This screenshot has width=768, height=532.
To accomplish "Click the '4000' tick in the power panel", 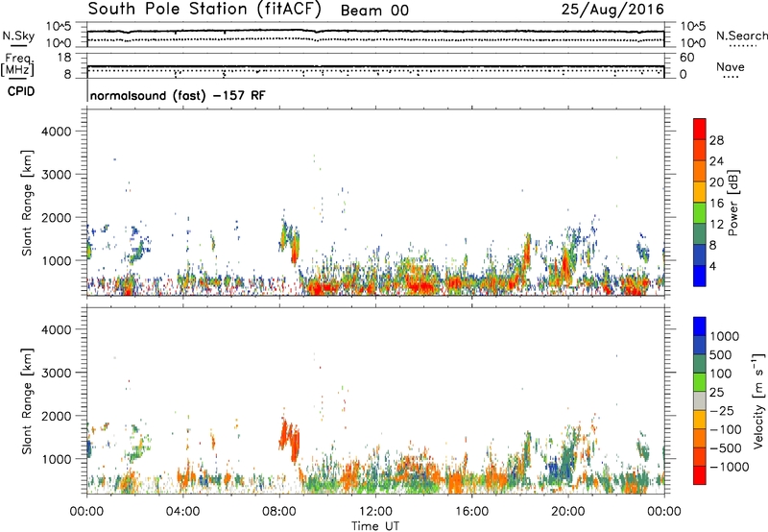I will pos(56,132).
